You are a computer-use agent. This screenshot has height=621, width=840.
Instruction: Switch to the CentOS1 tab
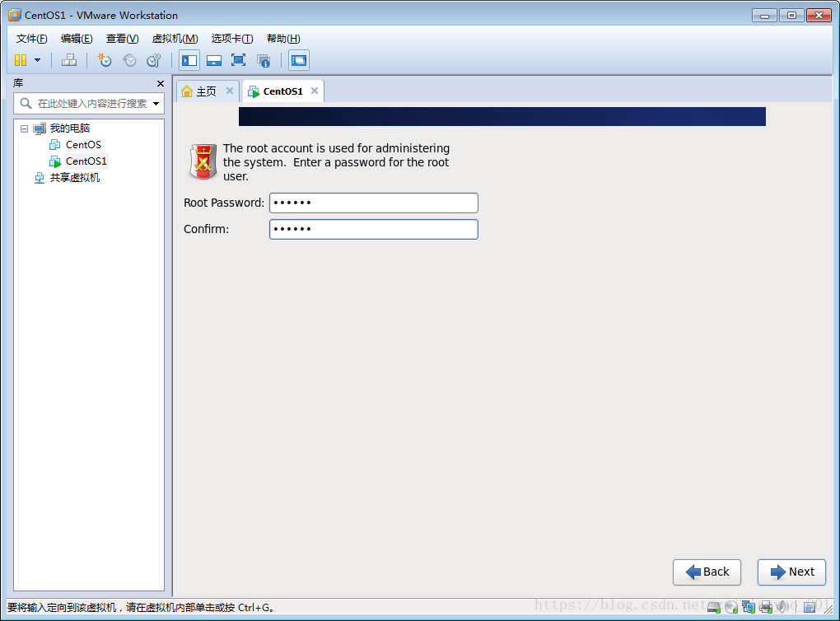[x=282, y=91]
